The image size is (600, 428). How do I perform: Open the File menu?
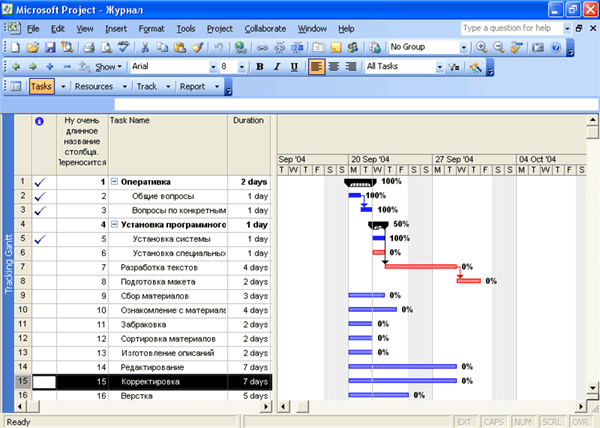(33, 29)
